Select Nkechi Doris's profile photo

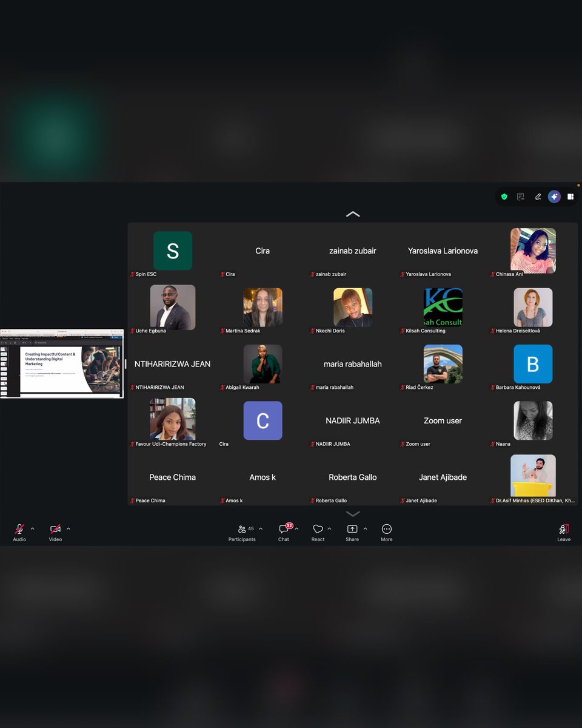pyautogui.click(x=353, y=307)
